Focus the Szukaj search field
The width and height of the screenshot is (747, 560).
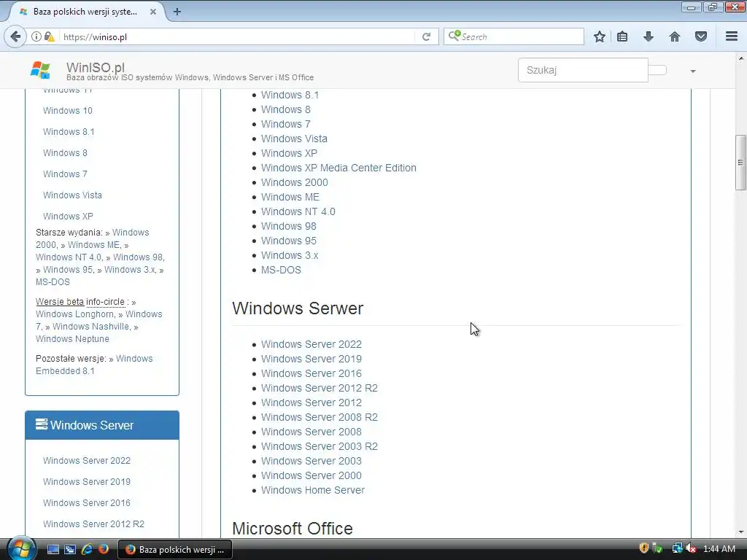click(x=583, y=70)
